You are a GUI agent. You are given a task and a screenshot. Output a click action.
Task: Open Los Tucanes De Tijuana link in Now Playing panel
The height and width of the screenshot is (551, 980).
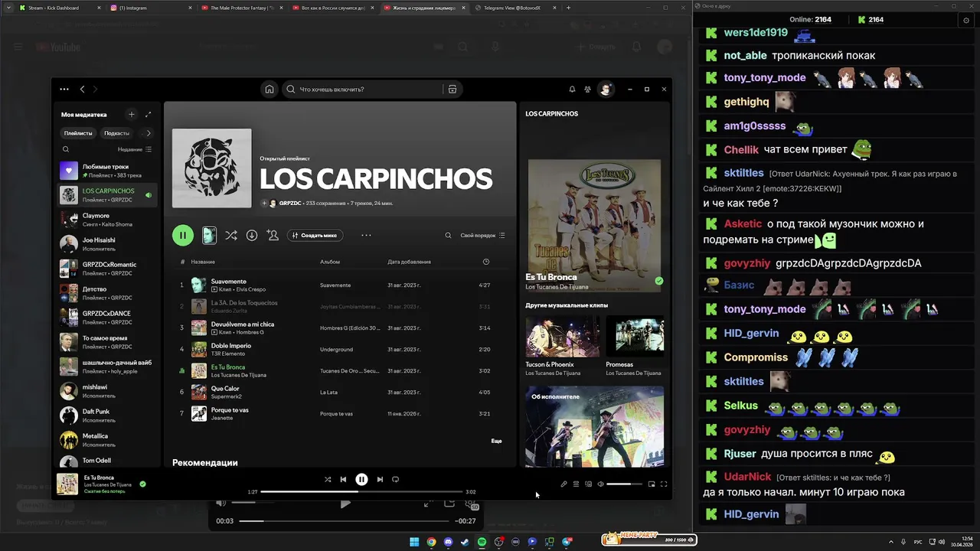[557, 287]
